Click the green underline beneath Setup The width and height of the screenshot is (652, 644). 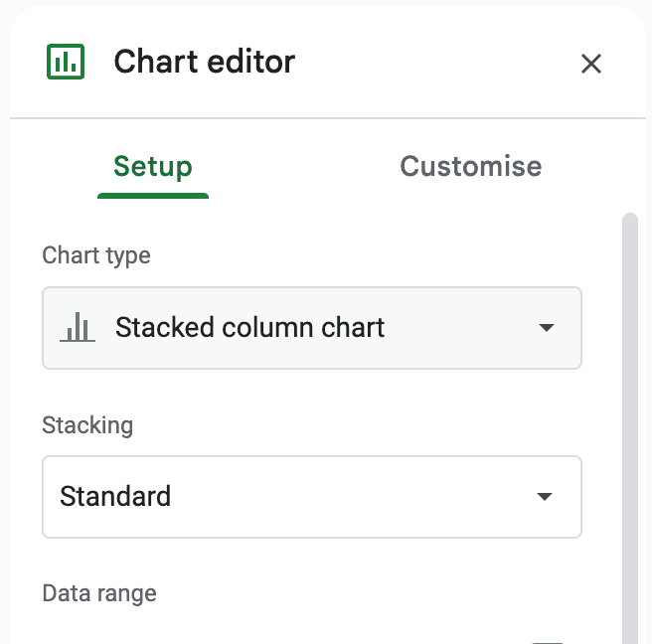click(153, 195)
